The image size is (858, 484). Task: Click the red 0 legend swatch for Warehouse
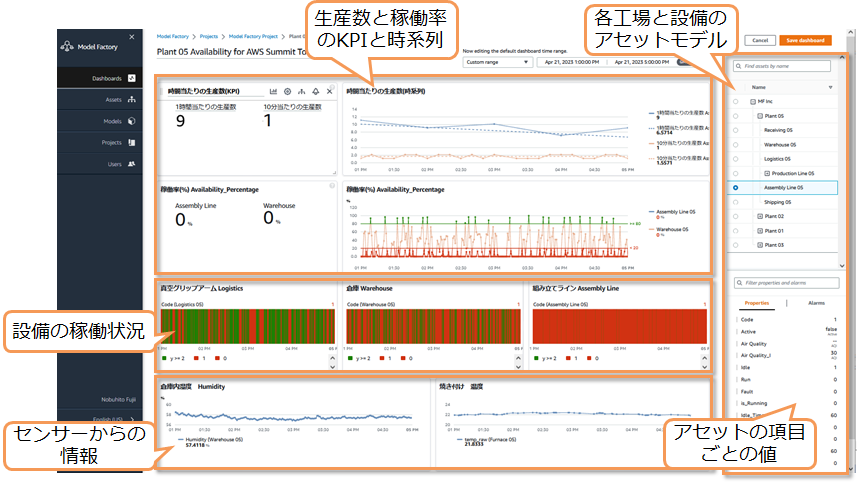[x=403, y=359]
